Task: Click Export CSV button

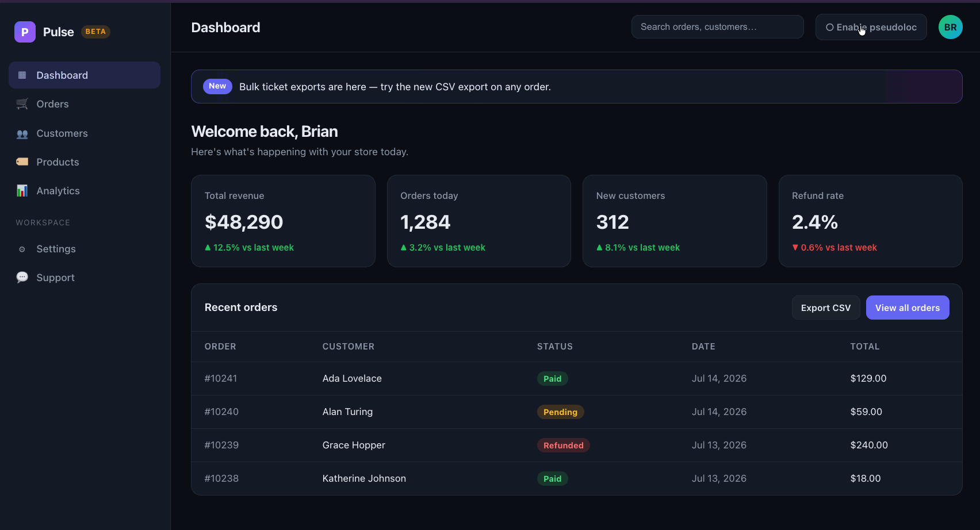Action: [x=826, y=308]
